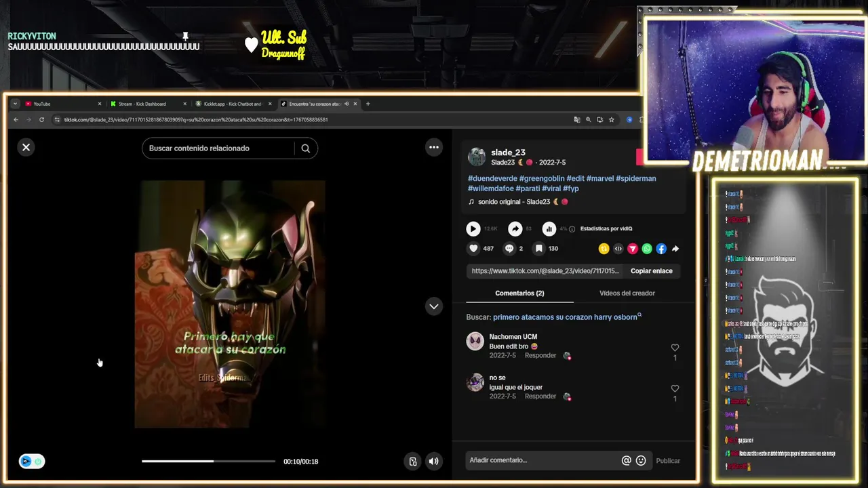Share to Facebook icon

tap(660, 249)
